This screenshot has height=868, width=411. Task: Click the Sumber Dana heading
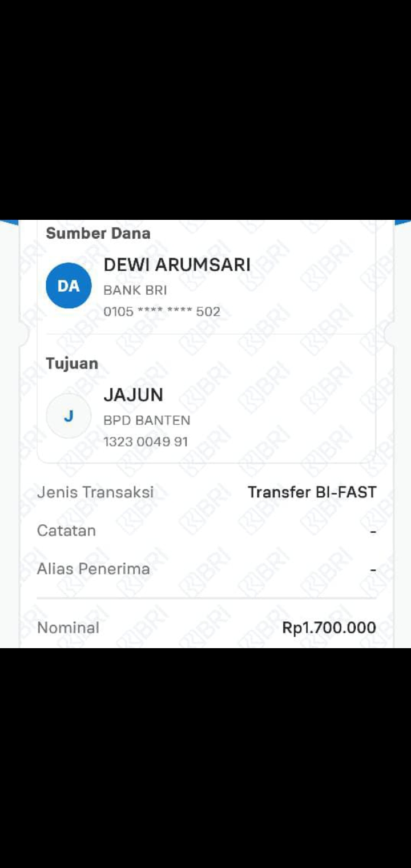pos(98,233)
